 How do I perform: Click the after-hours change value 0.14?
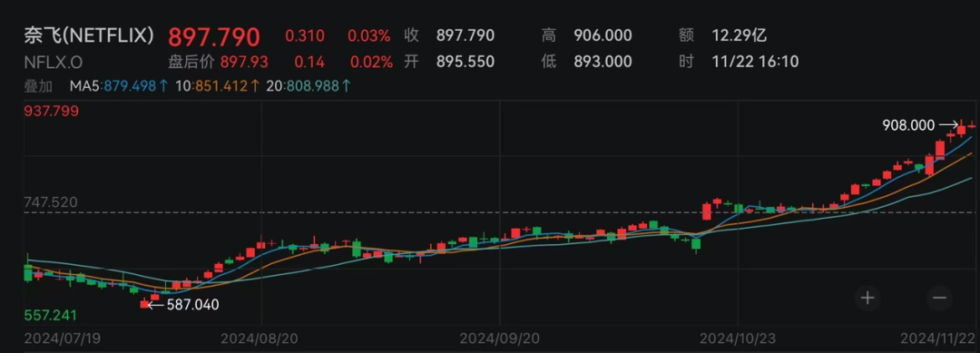pyautogui.click(x=309, y=62)
